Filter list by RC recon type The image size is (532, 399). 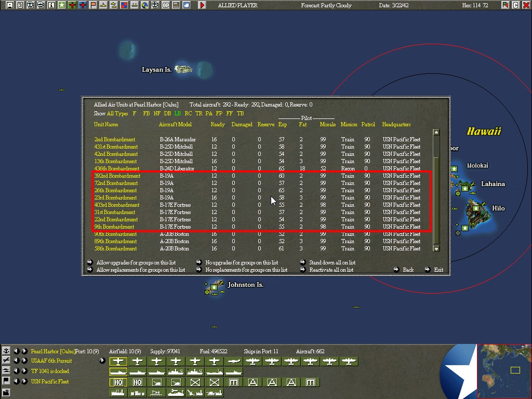pos(188,114)
